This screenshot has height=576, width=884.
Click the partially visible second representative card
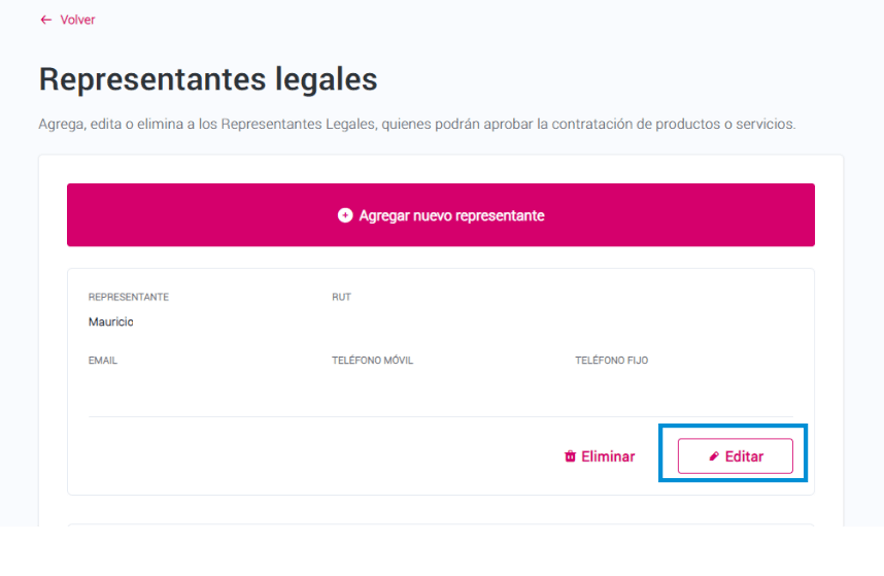pyautogui.click(x=441, y=525)
